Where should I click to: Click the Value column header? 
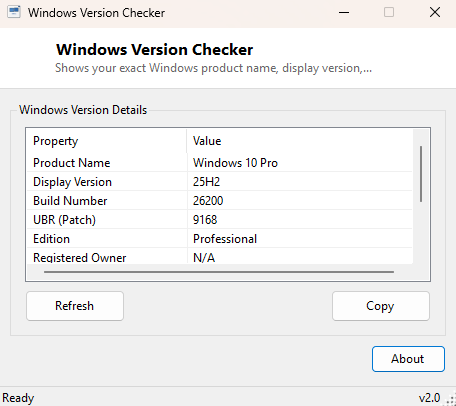(299, 141)
